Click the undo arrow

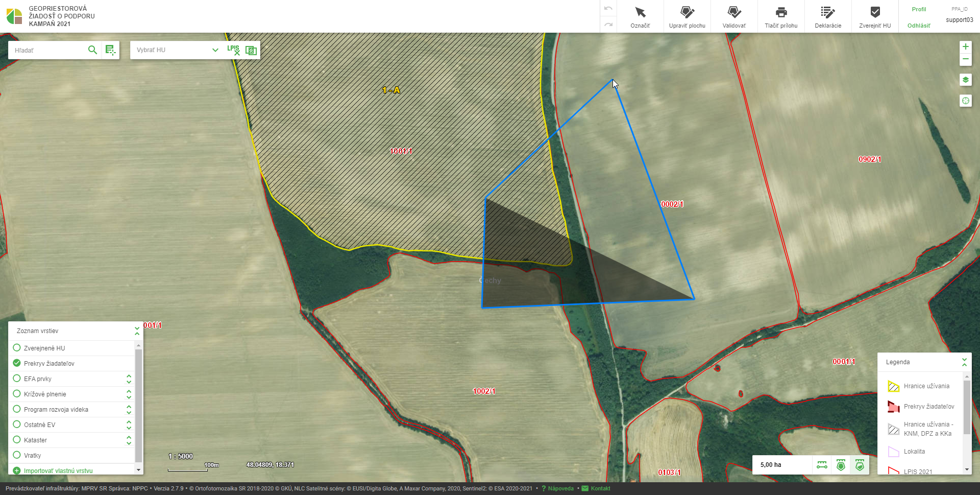pos(608,9)
